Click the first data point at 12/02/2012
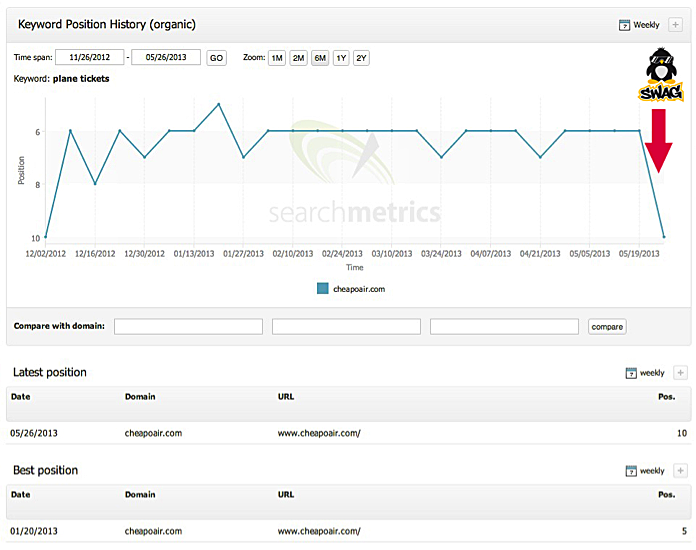The width and height of the screenshot is (696, 550). tap(46, 237)
